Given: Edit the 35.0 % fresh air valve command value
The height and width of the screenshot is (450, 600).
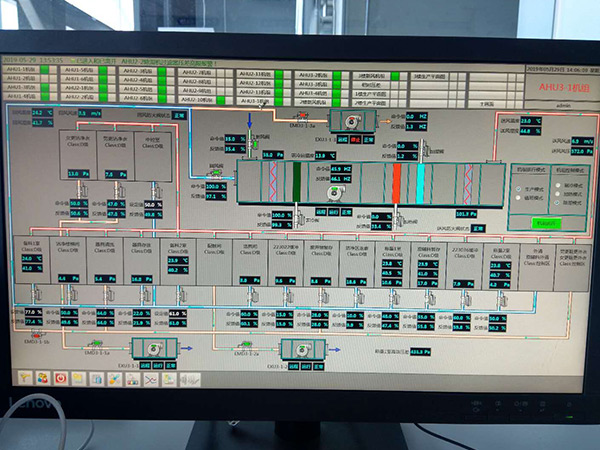Looking at the screenshot, I should coord(235,139).
